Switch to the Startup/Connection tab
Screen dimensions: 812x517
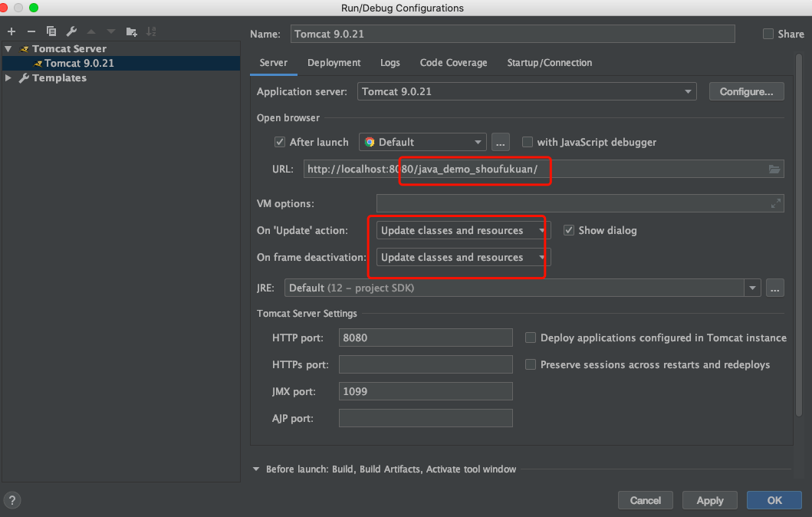coord(550,63)
